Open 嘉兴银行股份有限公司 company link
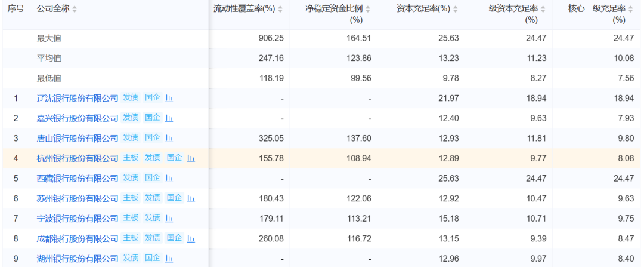 tap(77, 118)
